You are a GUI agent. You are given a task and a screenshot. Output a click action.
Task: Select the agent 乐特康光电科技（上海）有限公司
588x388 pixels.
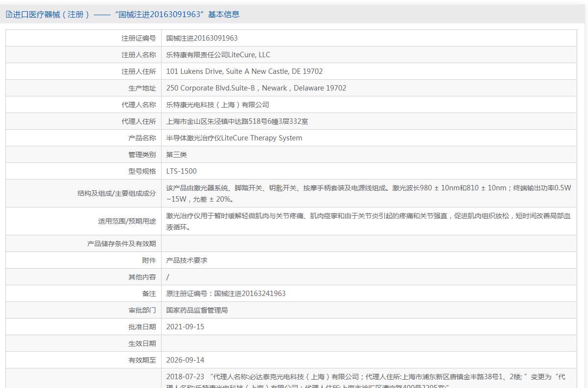(x=218, y=105)
